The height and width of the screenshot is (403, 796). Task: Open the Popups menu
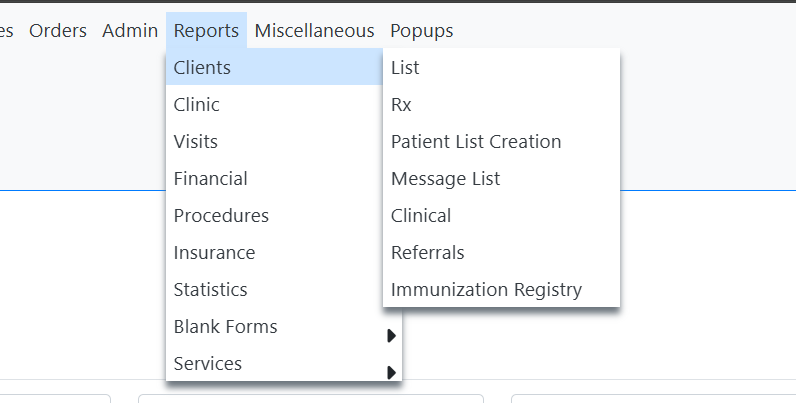[x=421, y=31]
